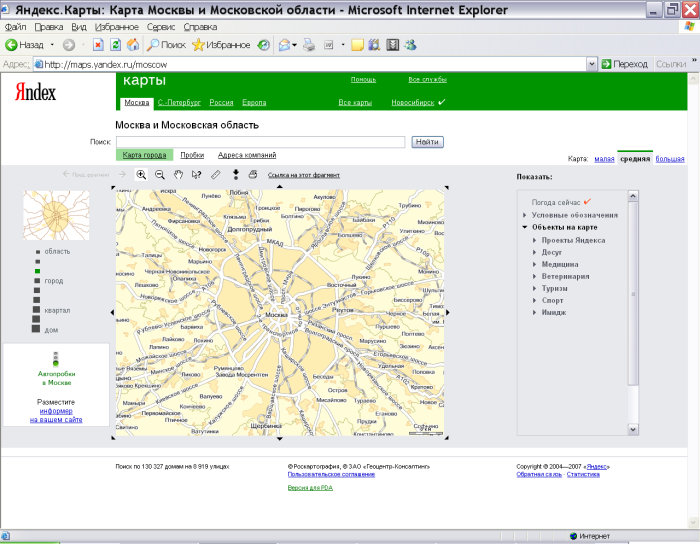Open the address bar dropdown arrow
The width and height of the screenshot is (700, 544).
(x=592, y=64)
